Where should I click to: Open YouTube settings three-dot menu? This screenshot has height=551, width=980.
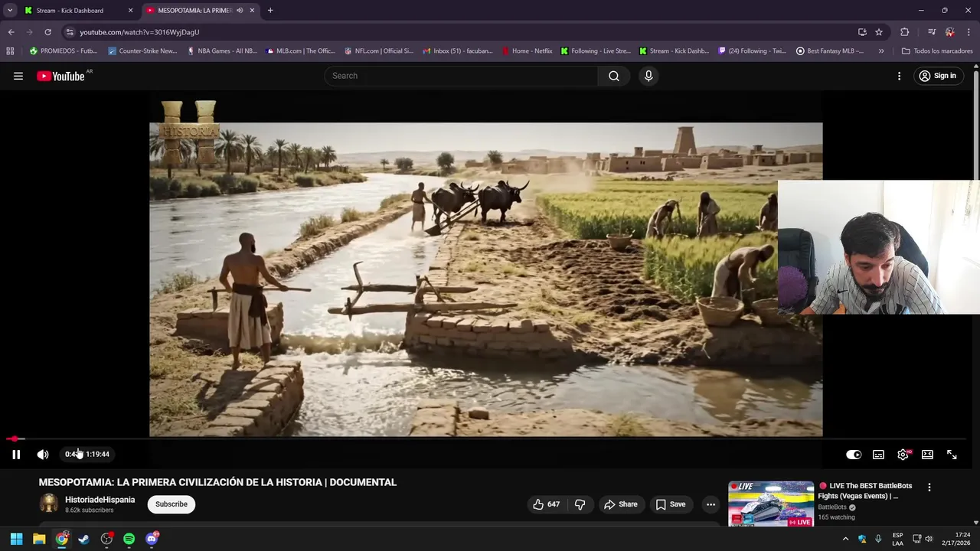click(900, 76)
